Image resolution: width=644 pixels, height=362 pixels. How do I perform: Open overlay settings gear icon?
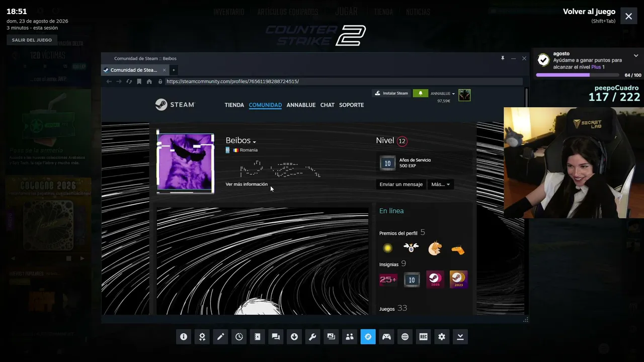pos(442,337)
